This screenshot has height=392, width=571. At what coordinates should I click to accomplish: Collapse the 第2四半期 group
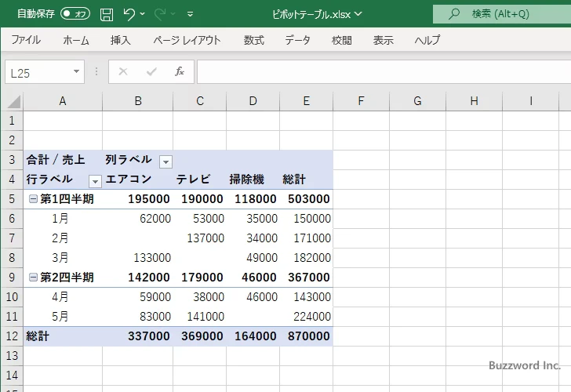pyautogui.click(x=33, y=278)
